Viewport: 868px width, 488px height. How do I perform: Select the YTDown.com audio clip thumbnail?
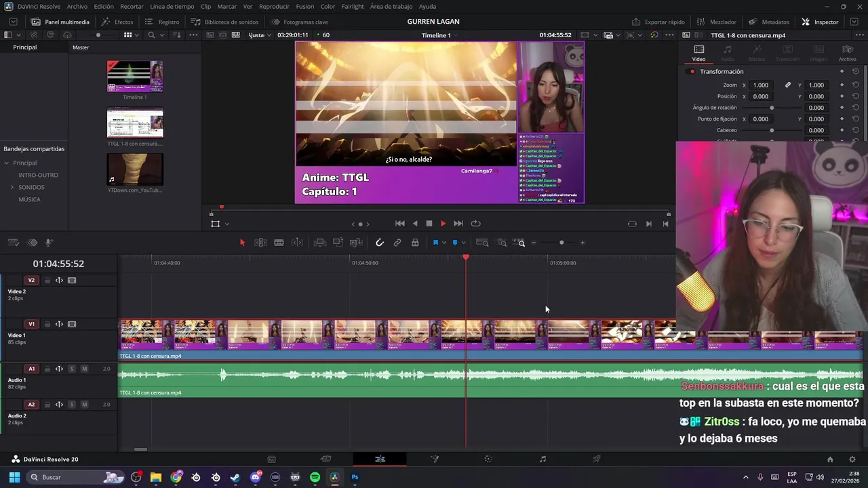(x=135, y=169)
